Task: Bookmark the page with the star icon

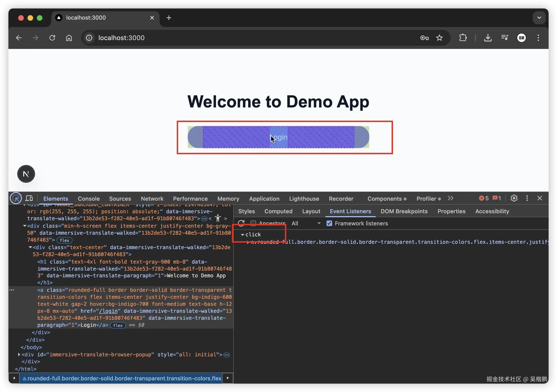Action: [x=440, y=38]
